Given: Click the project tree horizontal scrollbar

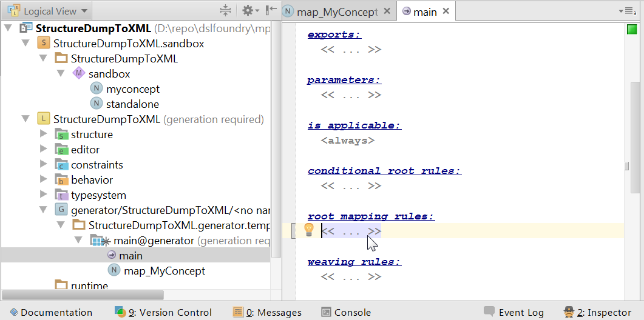Looking at the screenshot, I should tap(83, 295).
